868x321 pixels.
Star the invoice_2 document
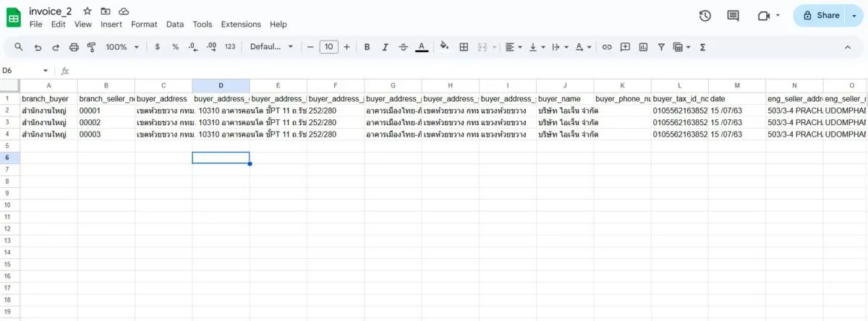[88, 11]
